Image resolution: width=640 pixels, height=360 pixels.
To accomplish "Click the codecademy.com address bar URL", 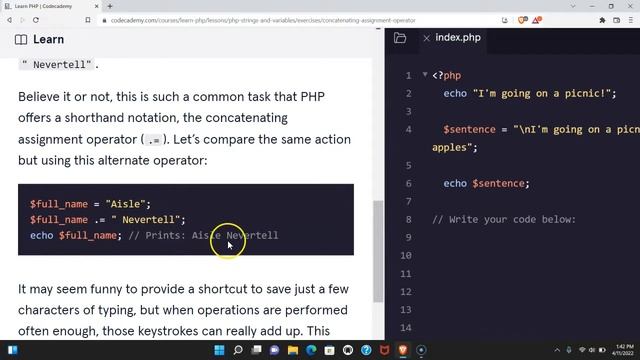I will coord(263,20).
